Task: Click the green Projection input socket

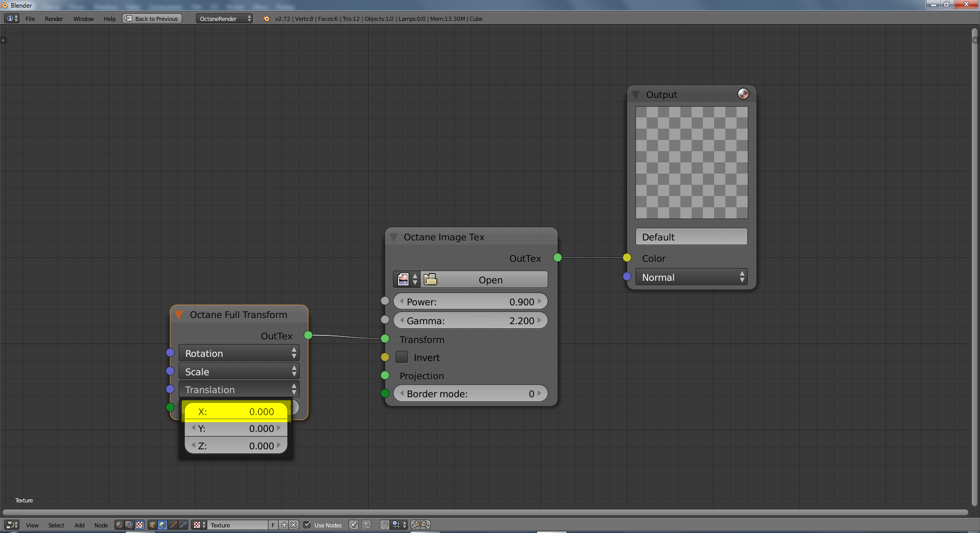Action: [385, 375]
